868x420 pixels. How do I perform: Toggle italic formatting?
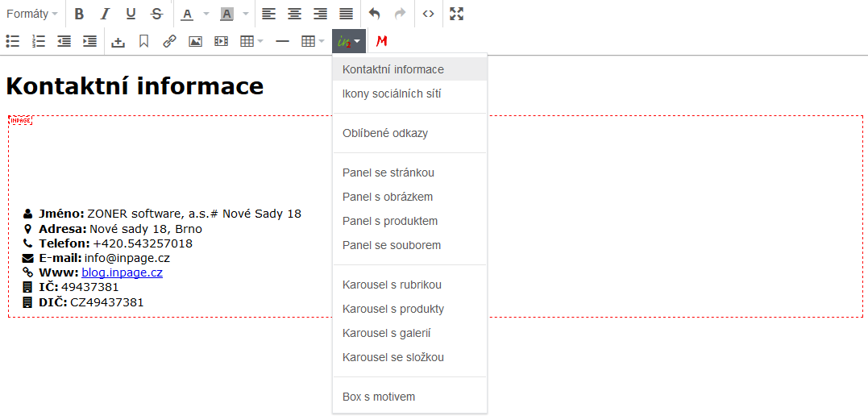point(105,14)
